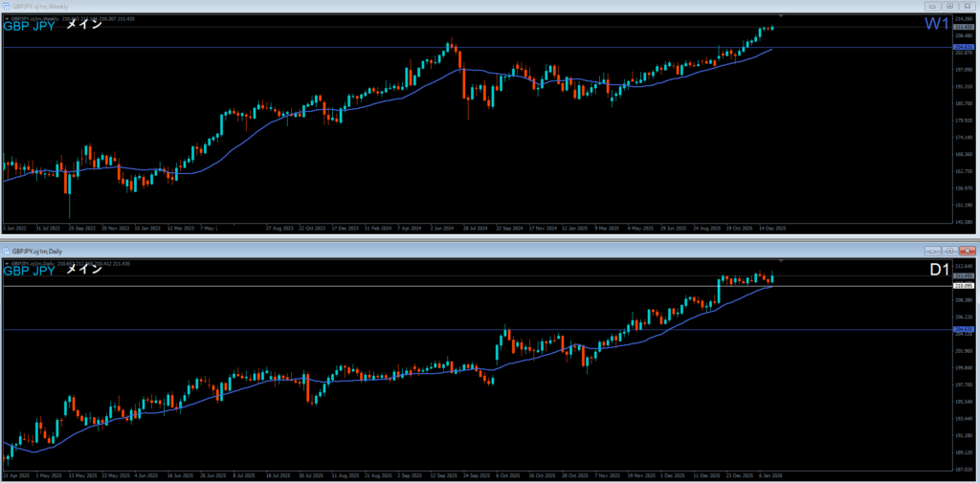Image resolution: width=980 pixels, height=483 pixels.
Task: Click the Weekly chart window icon in title bar
Action: click(x=6, y=6)
